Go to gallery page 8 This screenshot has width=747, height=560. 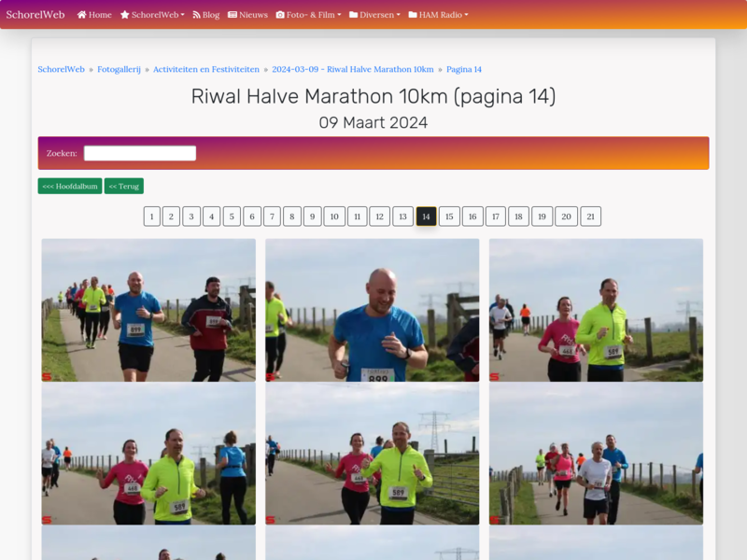(x=292, y=217)
